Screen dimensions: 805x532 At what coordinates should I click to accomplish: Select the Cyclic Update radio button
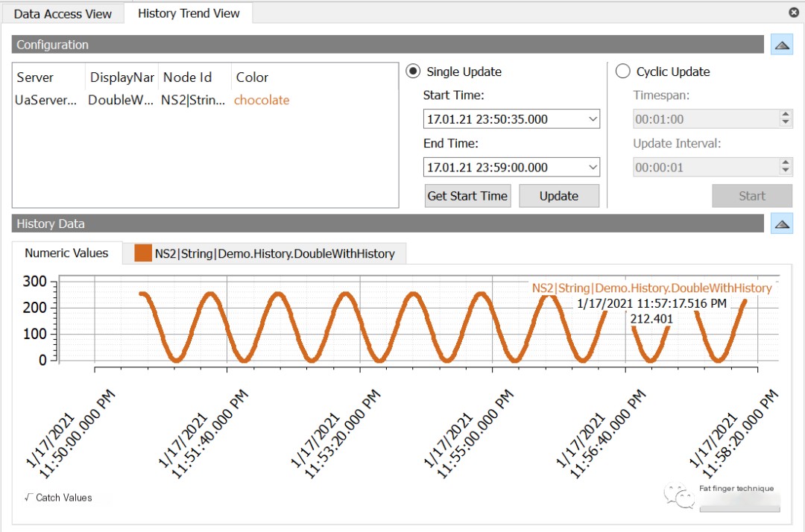622,72
